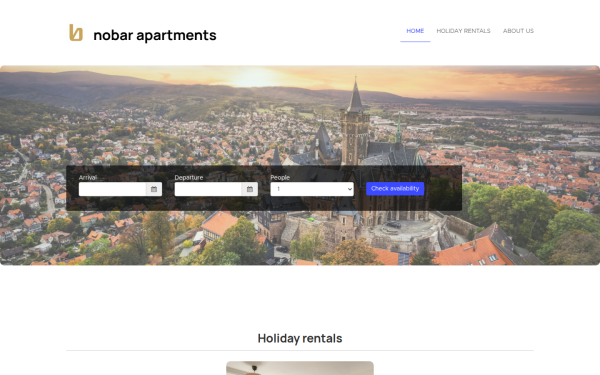The image size is (600, 375).
Task: Open the Arrival date calendar icon
Action: [154, 189]
